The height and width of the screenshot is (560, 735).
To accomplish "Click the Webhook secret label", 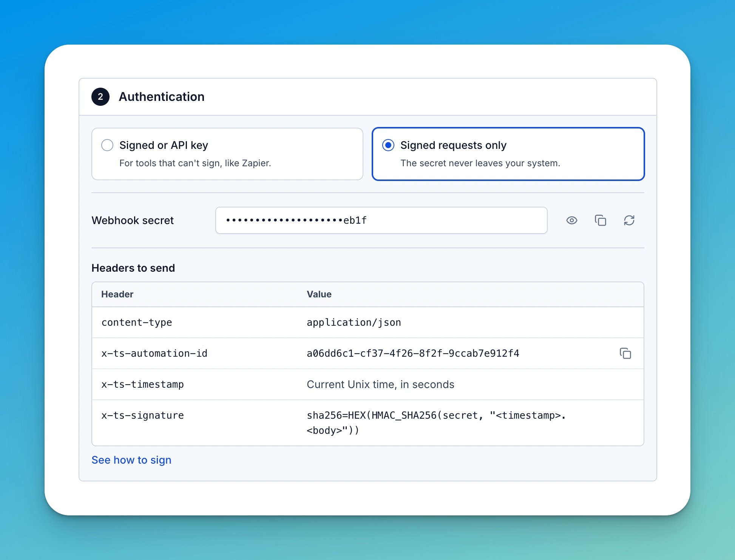I will click(x=133, y=220).
